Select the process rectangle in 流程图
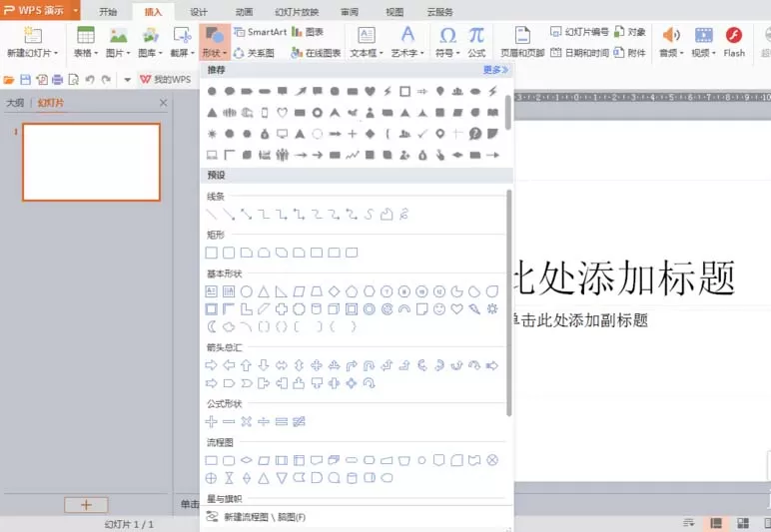This screenshot has width=771, height=532. 211,460
